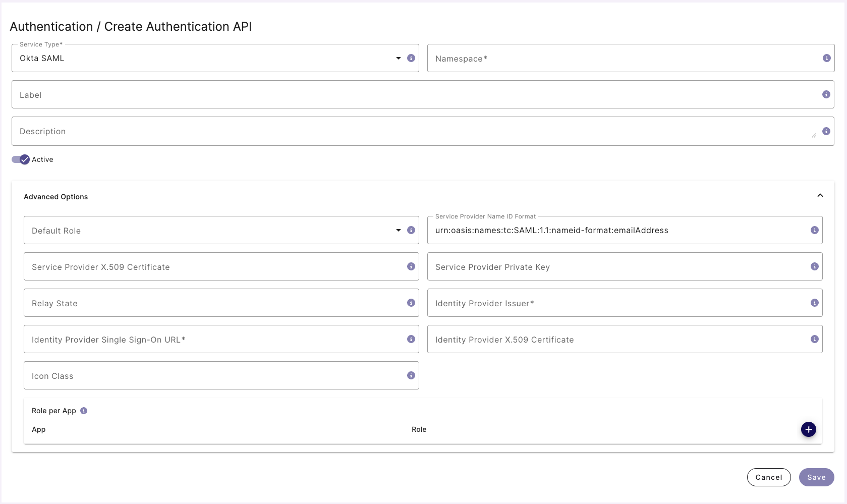Click the Service Provider Private Key info icon

point(814,266)
